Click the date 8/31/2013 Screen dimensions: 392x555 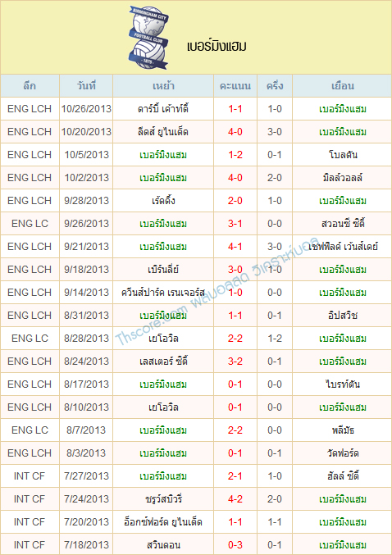86,316
